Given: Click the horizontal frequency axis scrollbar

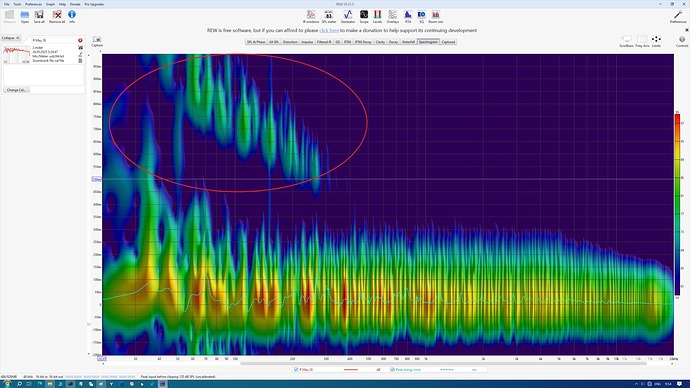Looking at the screenshot, I should (443, 363).
